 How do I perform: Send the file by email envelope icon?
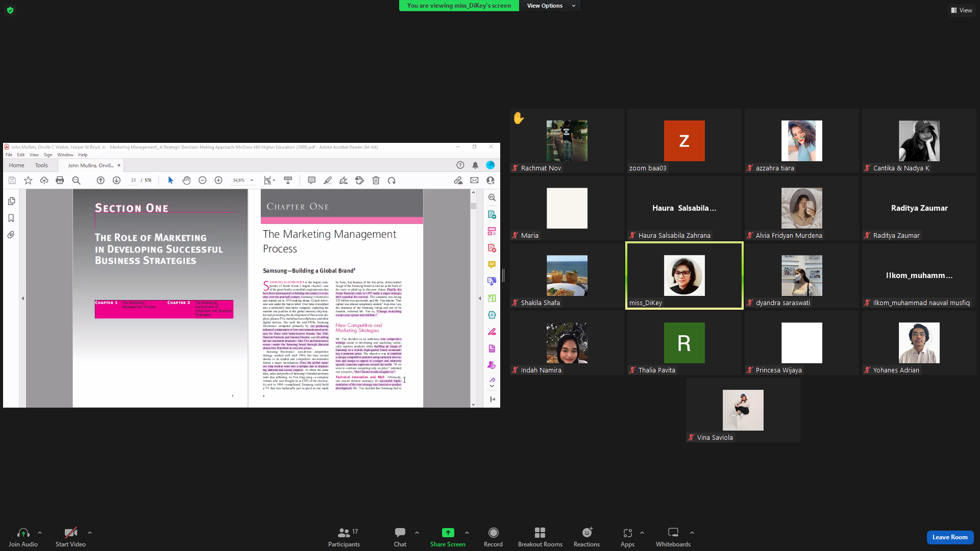474,181
